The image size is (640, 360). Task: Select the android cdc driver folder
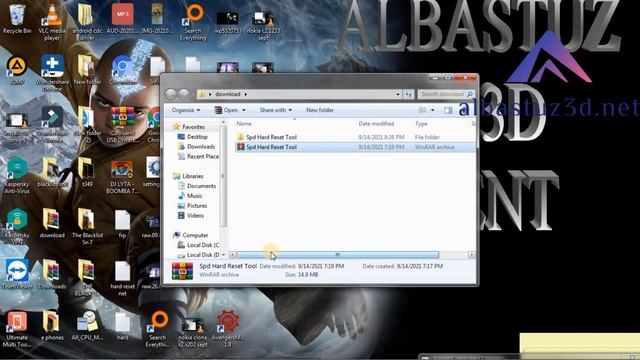(87, 22)
